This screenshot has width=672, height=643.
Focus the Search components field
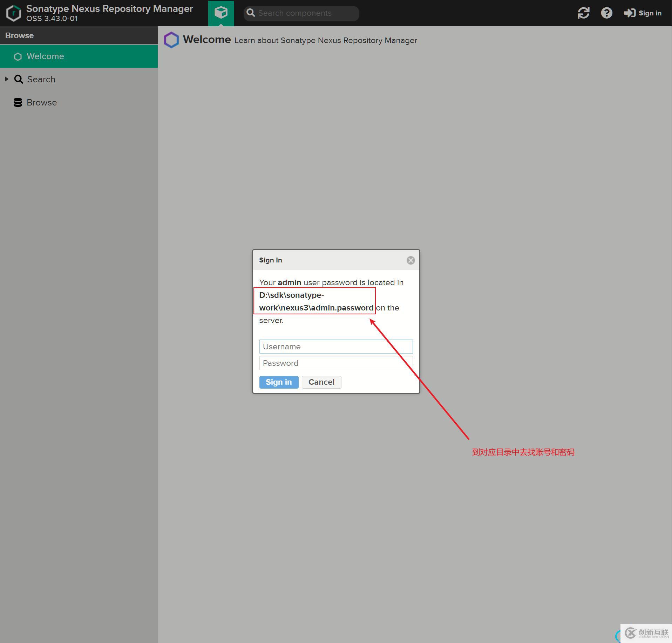[x=301, y=13]
